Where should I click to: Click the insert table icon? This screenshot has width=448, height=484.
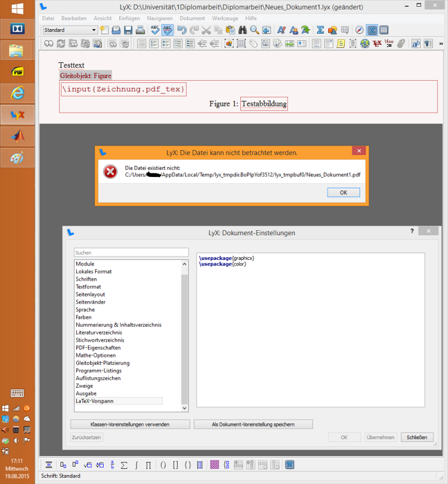344,30
